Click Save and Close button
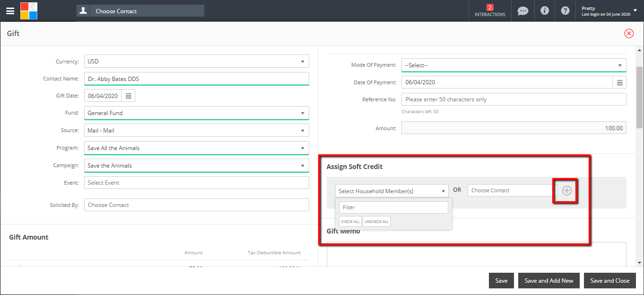The height and width of the screenshot is (295, 644). pos(610,280)
